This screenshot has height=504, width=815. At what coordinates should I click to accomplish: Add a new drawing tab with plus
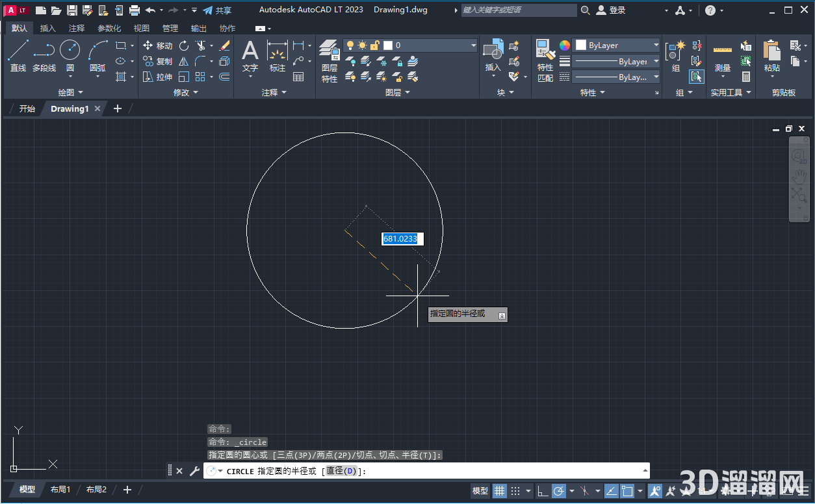tap(118, 108)
